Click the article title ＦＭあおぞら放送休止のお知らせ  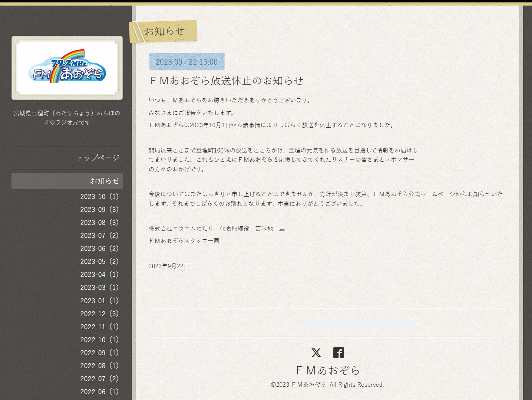pyautogui.click(x=226, y=81)
